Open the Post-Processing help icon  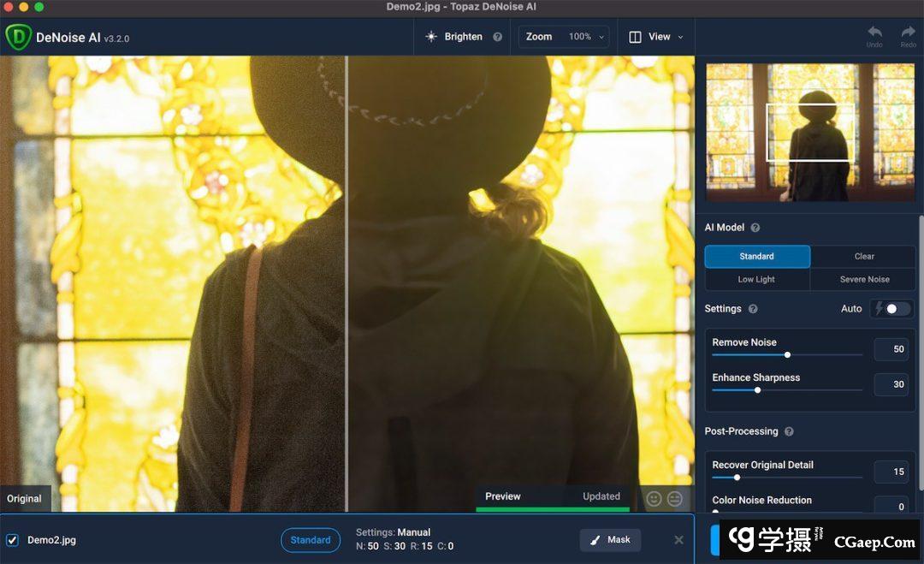coord(789,431)
